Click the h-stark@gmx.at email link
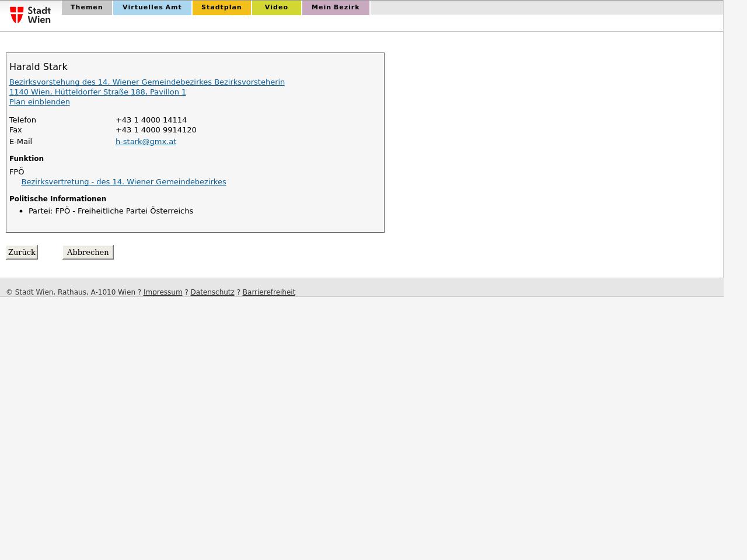 coord(145,142)
